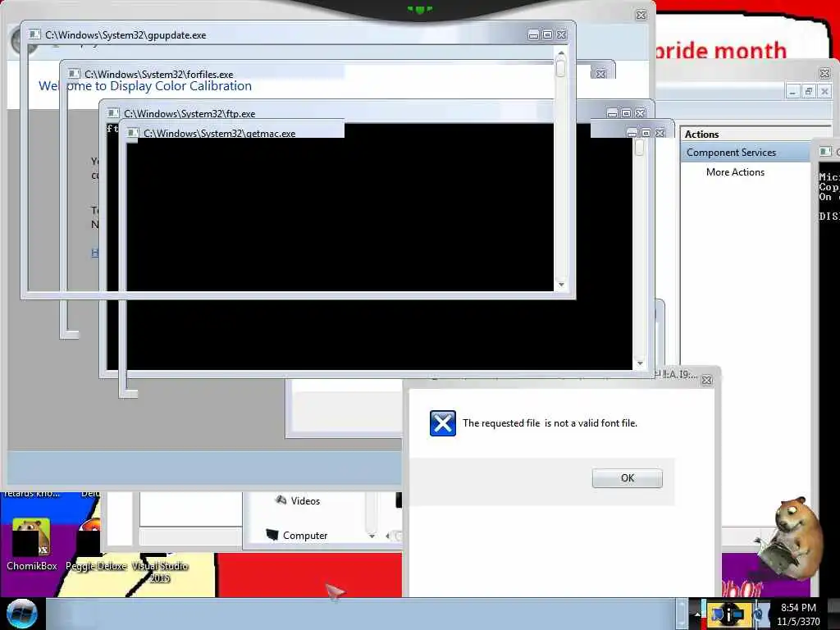The height and width of the screenshot is (630, 840).
Task: Maximize the gpupdate.exe console window
Action: pyautogui.click(x=547, y=34)
